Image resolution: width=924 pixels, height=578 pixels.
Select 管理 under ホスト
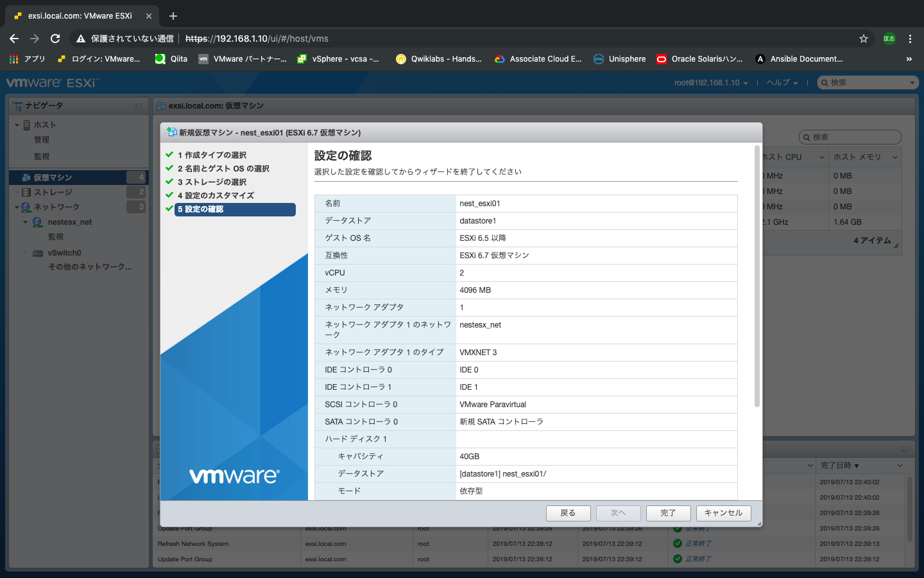point(42,139)
